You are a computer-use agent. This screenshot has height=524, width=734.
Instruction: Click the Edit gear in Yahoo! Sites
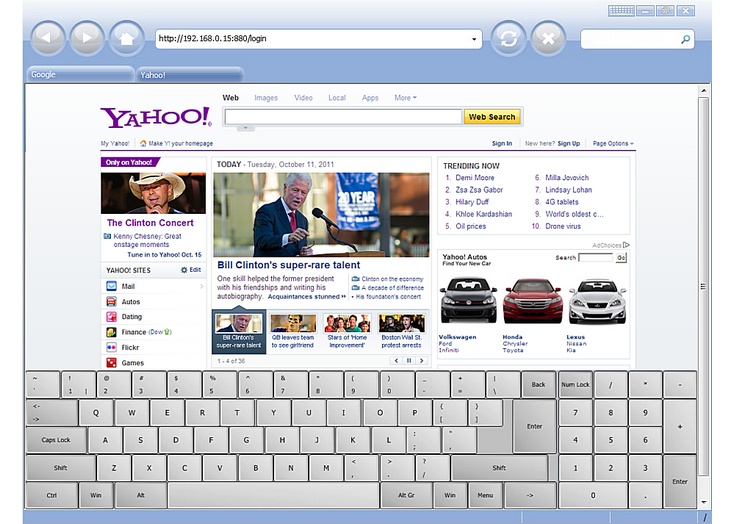click(184, 270)
